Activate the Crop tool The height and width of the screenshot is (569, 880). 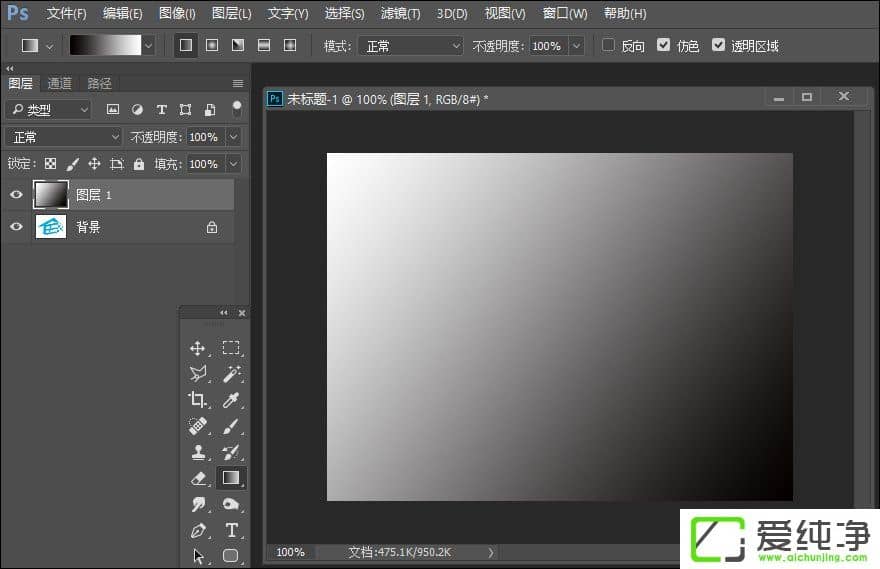click(x=198, y=400)
